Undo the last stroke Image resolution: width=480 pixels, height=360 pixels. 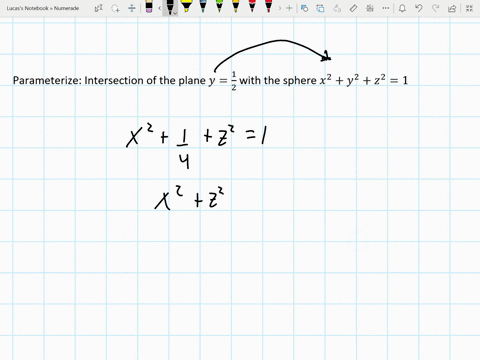419,8
